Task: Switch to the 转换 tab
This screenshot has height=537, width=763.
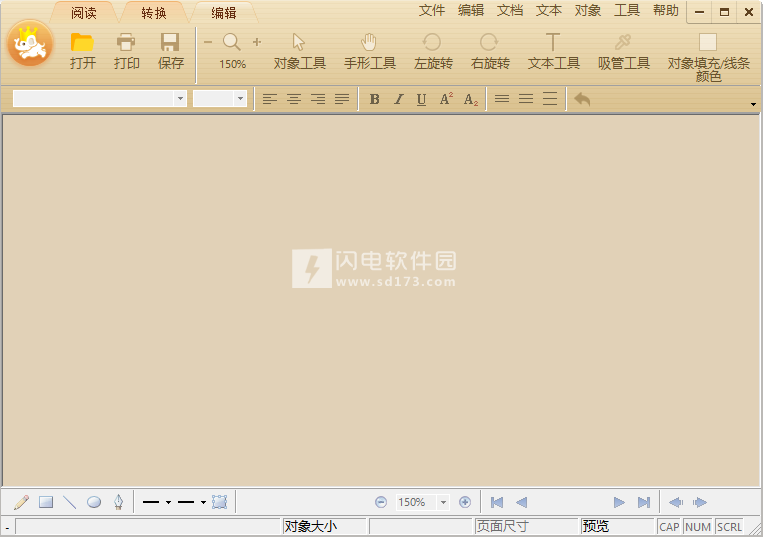Action: pos(154,13)
